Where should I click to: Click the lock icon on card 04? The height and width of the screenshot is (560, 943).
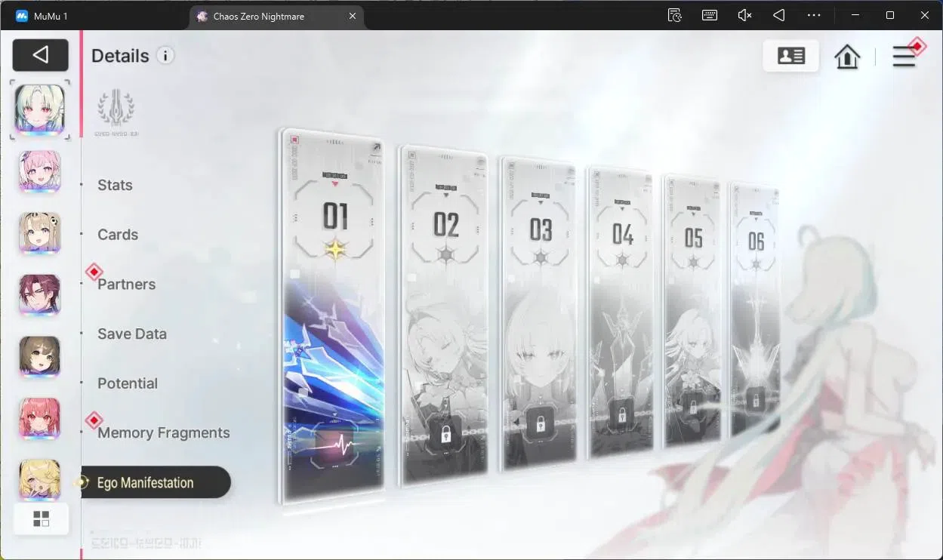[622, 415]
